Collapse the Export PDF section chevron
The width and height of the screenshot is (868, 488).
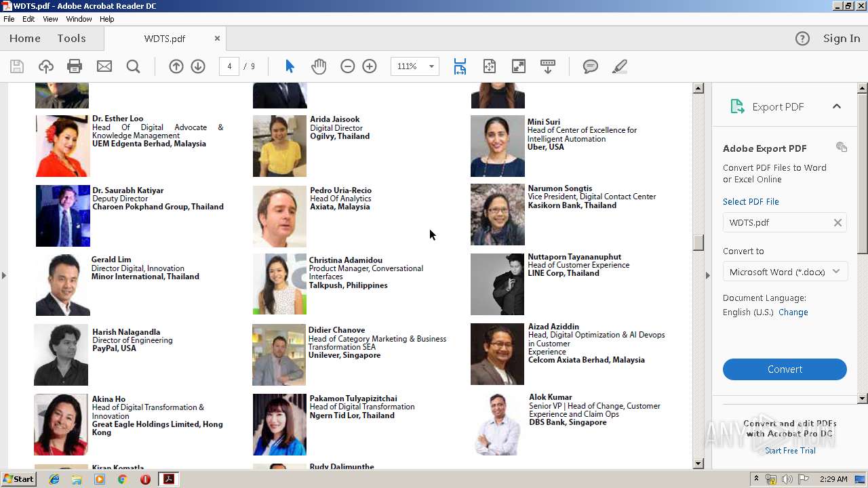(x=837, y=106)
